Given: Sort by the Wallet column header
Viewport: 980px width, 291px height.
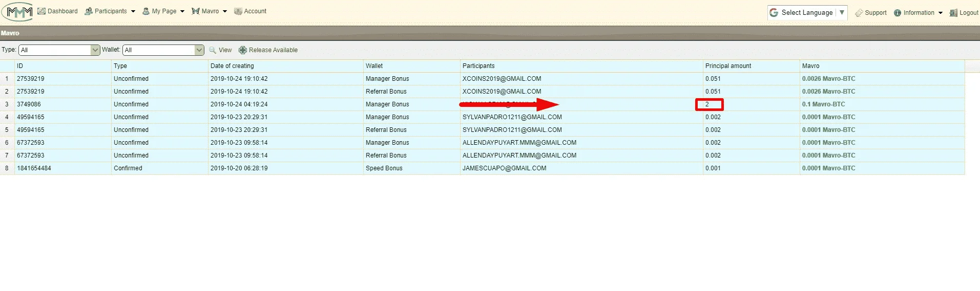Looking at the screenshot, I should (x=412, y=66).
